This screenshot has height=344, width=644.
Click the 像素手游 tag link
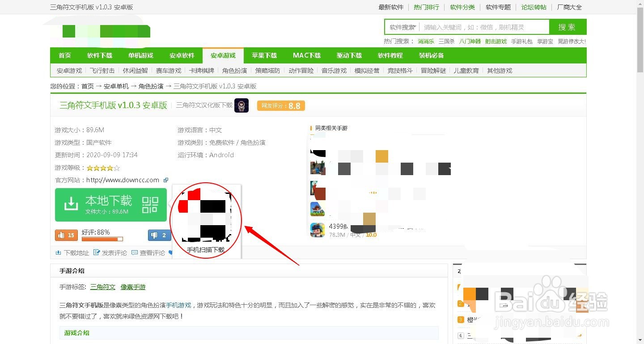point(133,287)
